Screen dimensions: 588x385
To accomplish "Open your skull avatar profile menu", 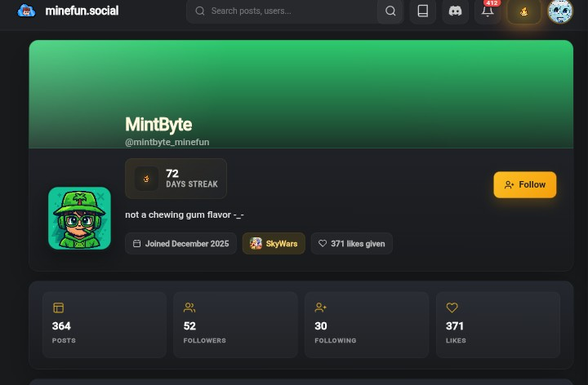I will pyautogui.click(x=560, y=11).
